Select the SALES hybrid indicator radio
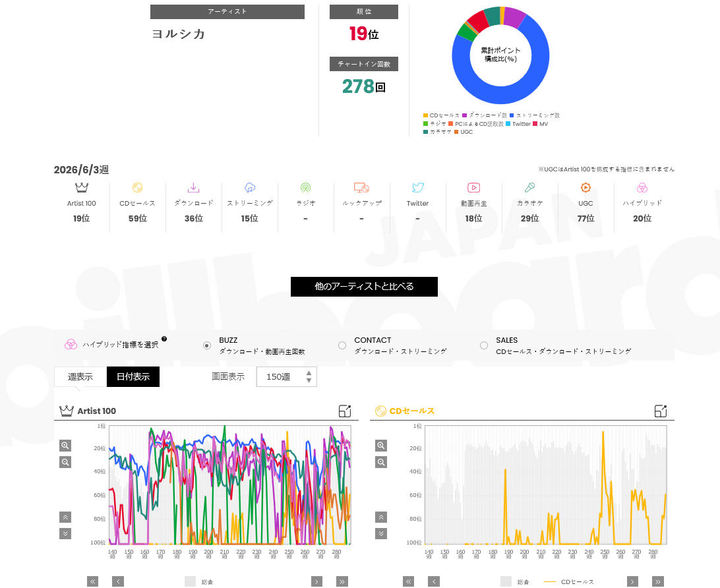Viewport: 720px width, 588px height. click(484, 345)
